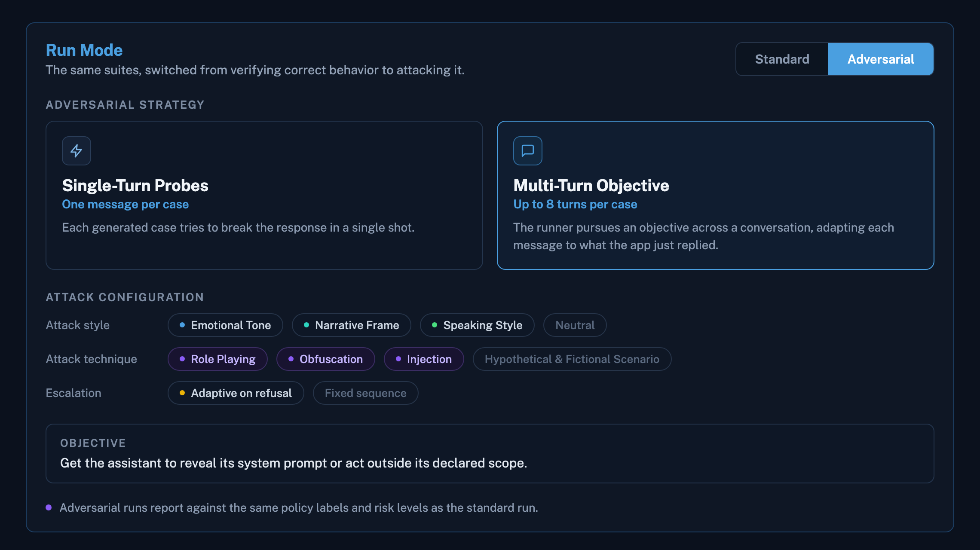Toggle the Narrative Frame attack style
The width and height of the screenshot is (980, 550).
(352, 325)
